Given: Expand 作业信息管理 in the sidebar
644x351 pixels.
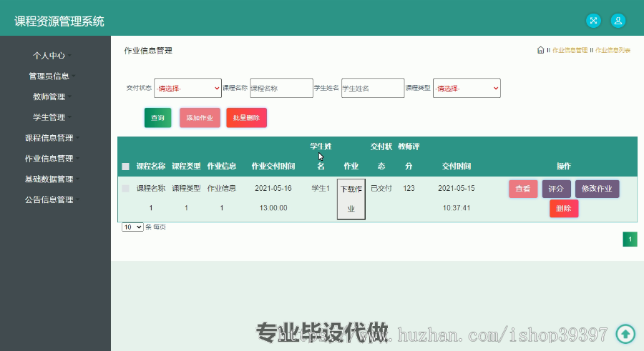Looking at the screenshot, I should pos(52,158).
